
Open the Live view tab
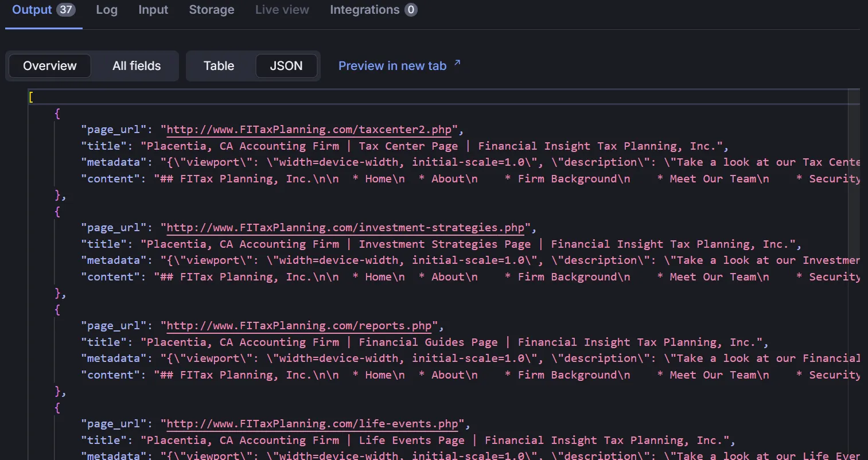click(x=282, y=10)
